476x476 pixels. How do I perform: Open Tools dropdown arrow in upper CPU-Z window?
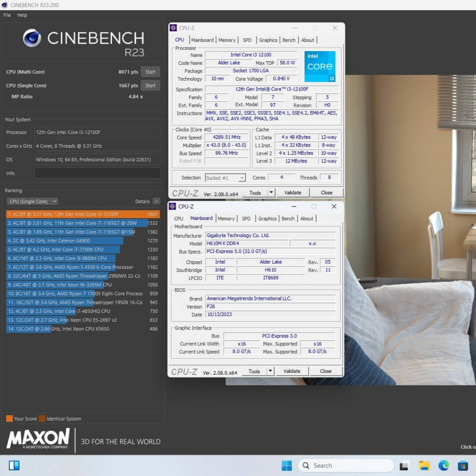(x=271, y=193)
